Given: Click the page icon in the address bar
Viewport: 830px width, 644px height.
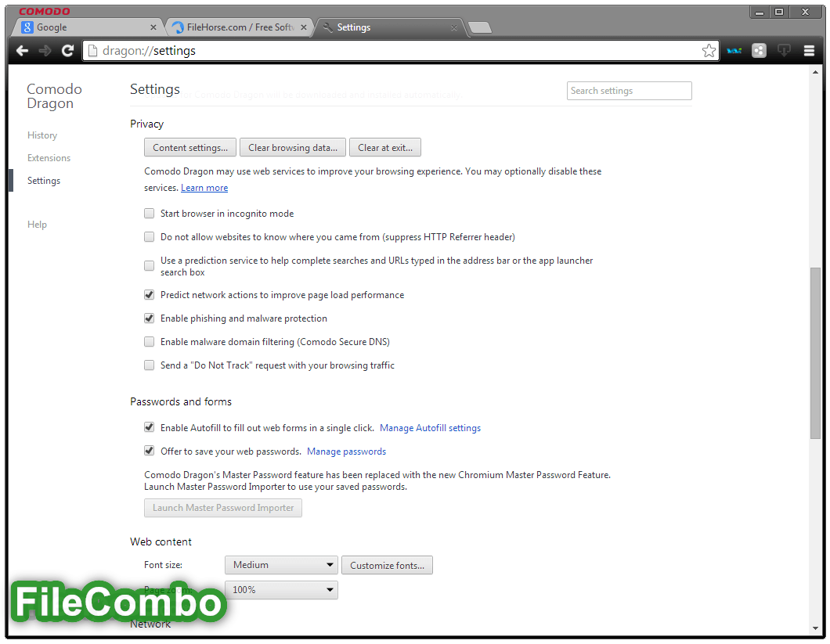Looking at the screenshot, I should [x=92, y=51].
